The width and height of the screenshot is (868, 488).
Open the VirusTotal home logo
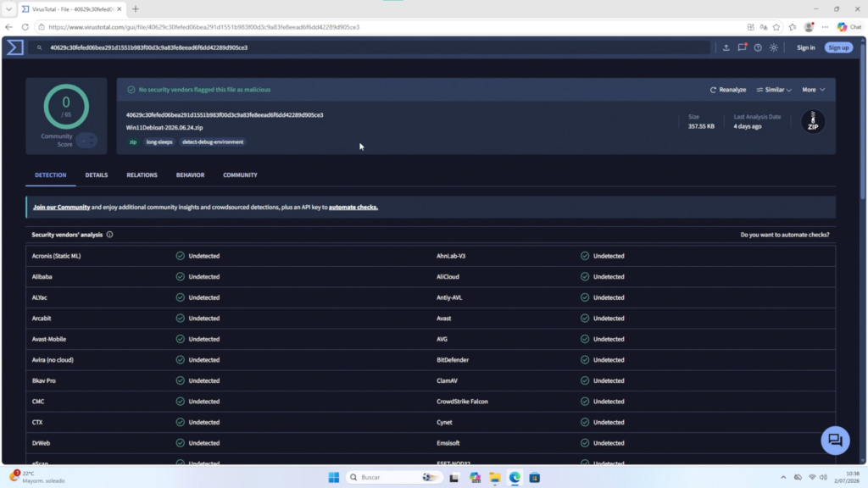(x=15, y=47)
